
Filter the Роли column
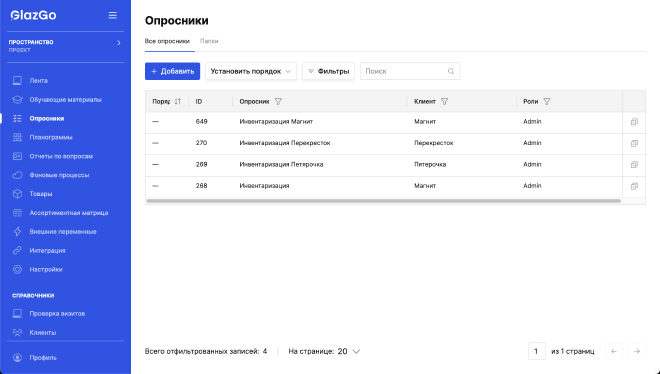click(547, 101)
